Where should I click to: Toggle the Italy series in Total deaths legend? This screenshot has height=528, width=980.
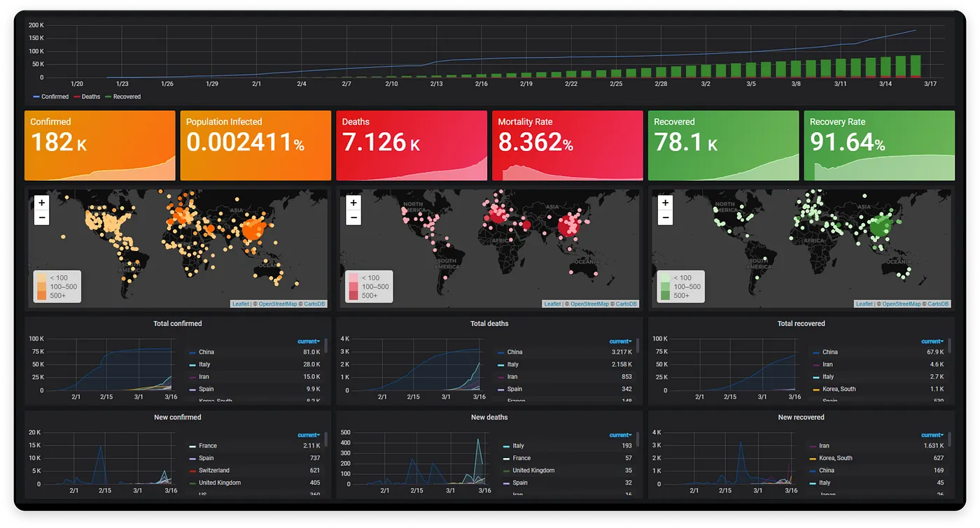(512, 364)
